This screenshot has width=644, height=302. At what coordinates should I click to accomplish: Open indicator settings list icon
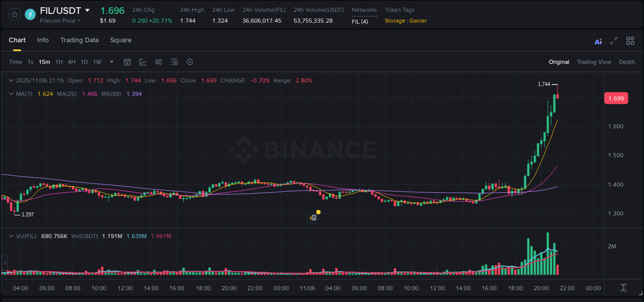pos(174,61)
